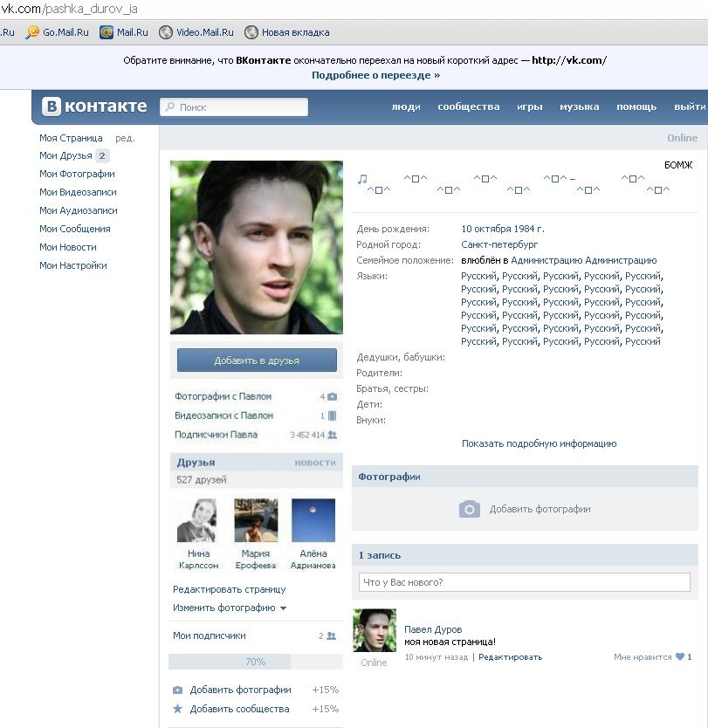Screen dimensions: 708x728
Task: Click Редактировать страницу link
Action: [x=230, y=589]
